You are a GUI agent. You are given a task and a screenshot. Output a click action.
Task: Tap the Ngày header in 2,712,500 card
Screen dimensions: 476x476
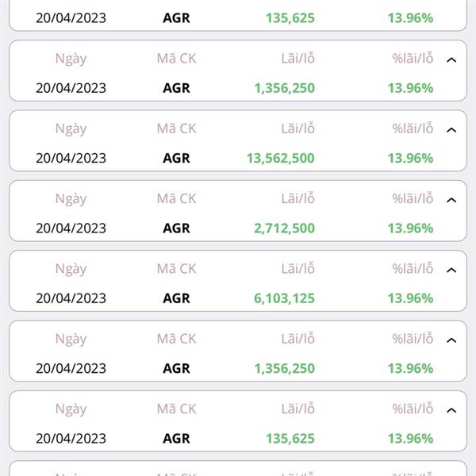[71, 199]
